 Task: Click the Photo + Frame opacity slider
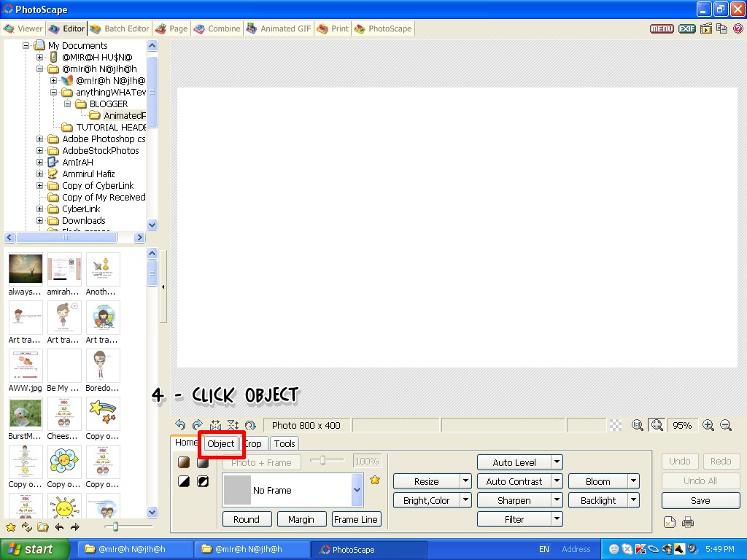(326, 461)
